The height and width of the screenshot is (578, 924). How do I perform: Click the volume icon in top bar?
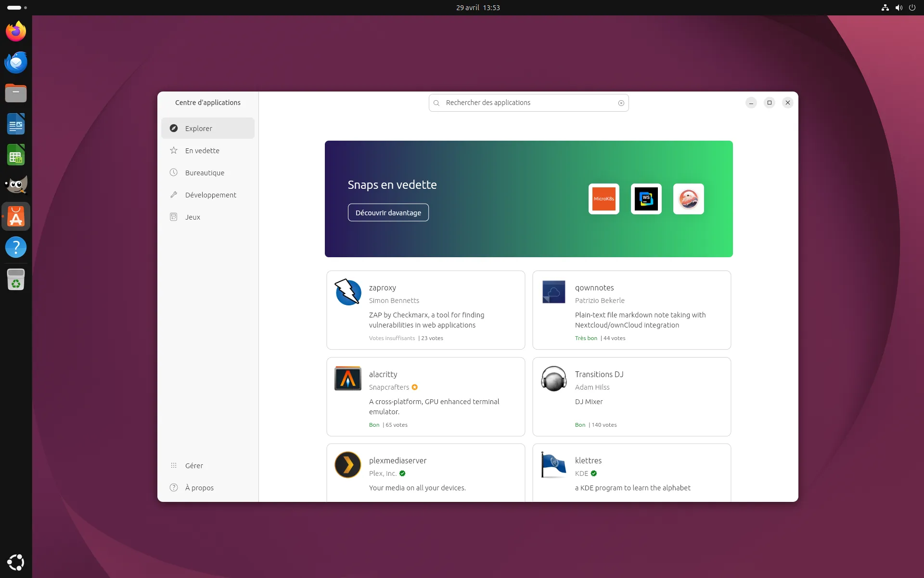tap(898, 8)
